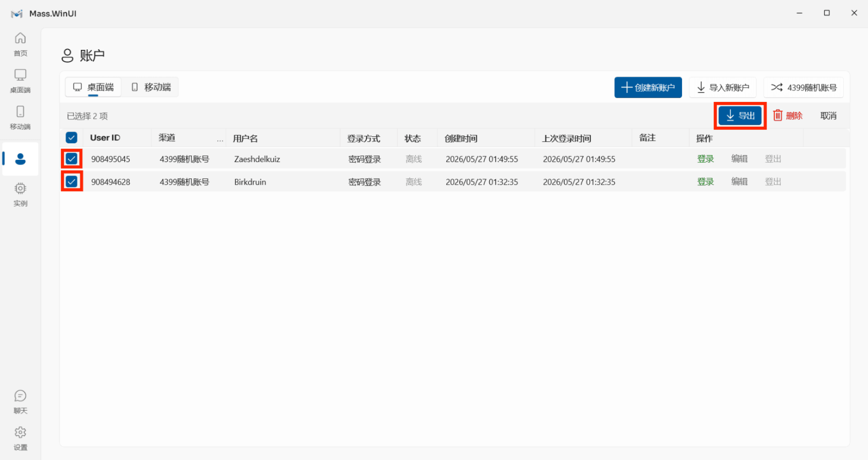Go to 桌面端 desktop section in sidebar
Viewport: 868px width, 460px height.
point(20,81)
